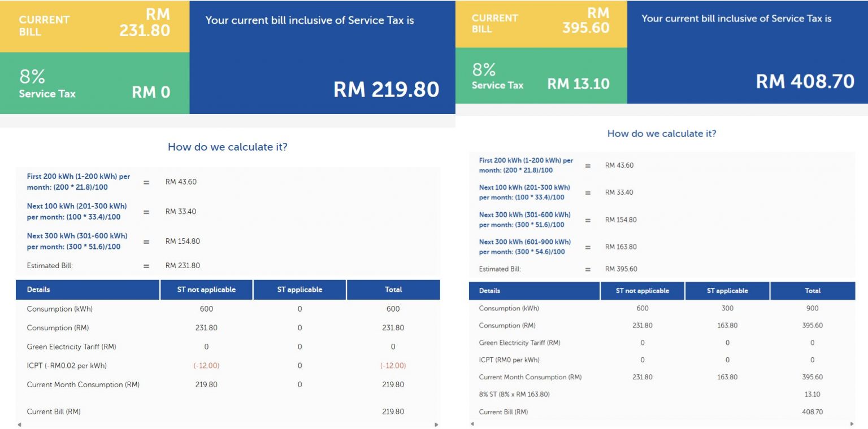868x429 pixels.
Task: Click the blue RM 408.70 total bill panel
Action: click(746, 54)
